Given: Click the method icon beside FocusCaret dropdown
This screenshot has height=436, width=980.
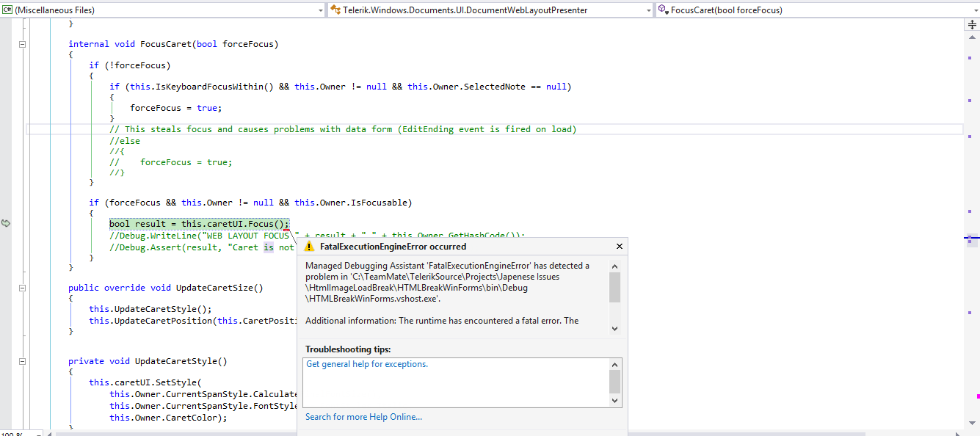Looking at the screenshot, I should (x=662, y=10).
